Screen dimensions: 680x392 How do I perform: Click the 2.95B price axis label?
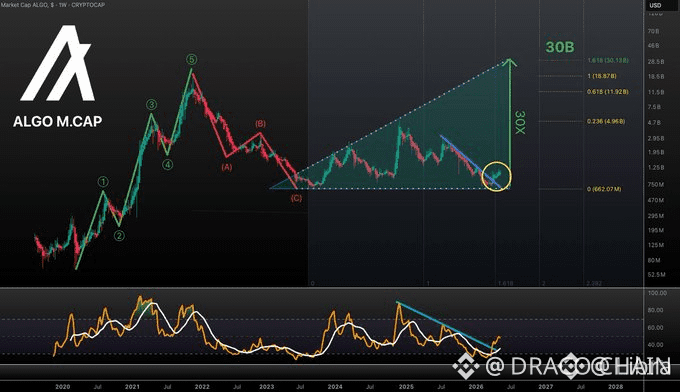tap(656, 139)
